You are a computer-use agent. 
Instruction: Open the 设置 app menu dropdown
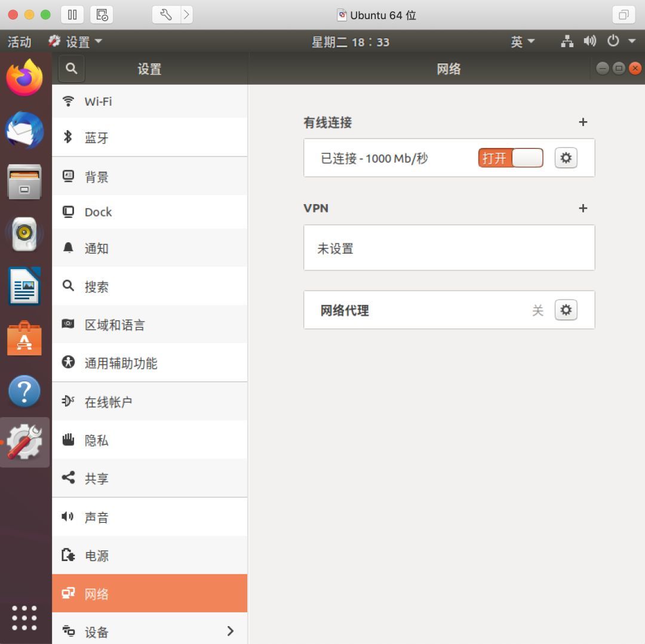click(x=76, y=42)
